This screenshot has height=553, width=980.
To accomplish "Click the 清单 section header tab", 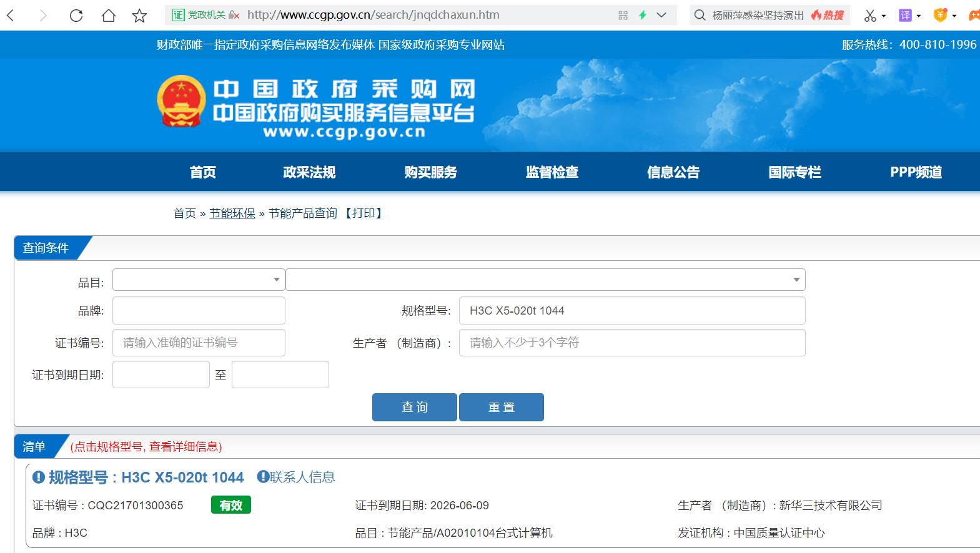I will [34, 446].
